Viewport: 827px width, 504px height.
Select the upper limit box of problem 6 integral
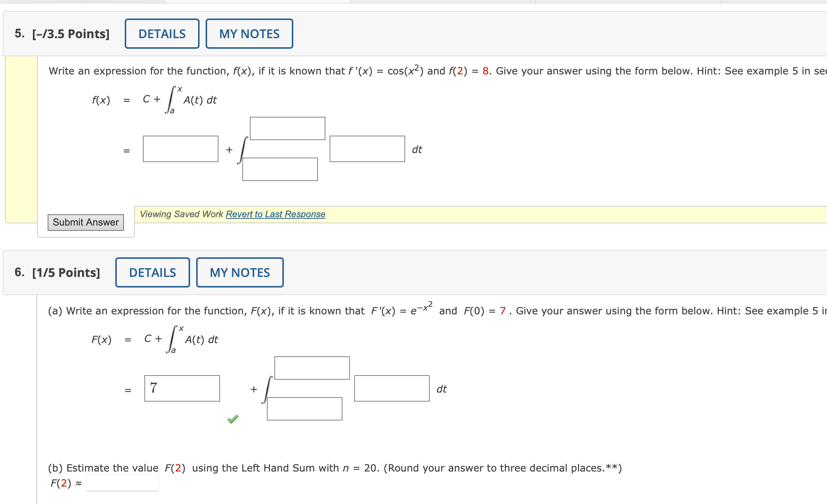pos(312,367)
